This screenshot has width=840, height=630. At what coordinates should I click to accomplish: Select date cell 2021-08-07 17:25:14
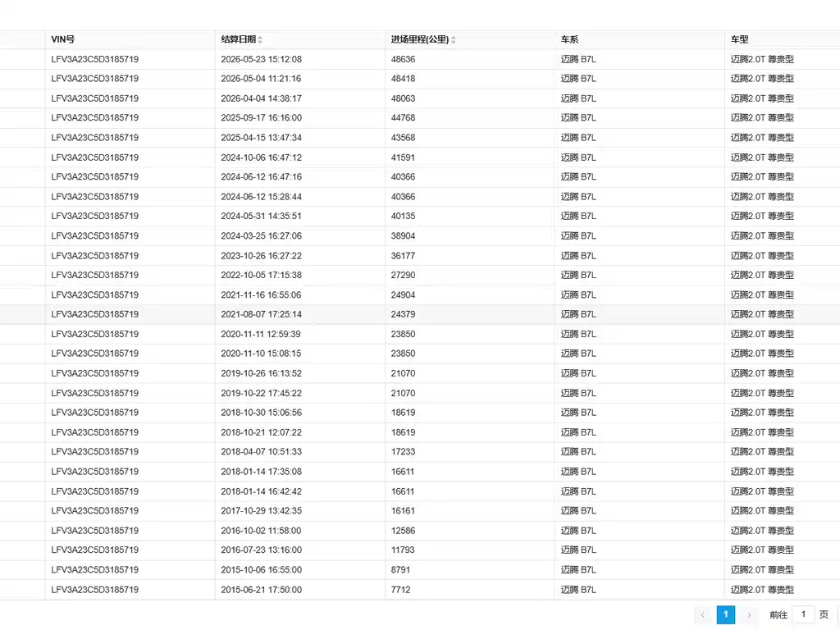tap(262, 314)
